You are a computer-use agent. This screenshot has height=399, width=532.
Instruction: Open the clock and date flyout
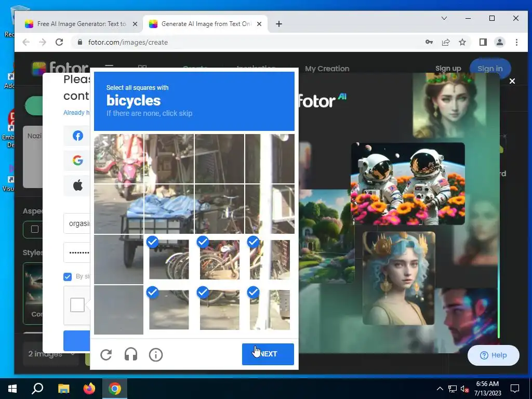pyautogui.click(x=487, y=389)
